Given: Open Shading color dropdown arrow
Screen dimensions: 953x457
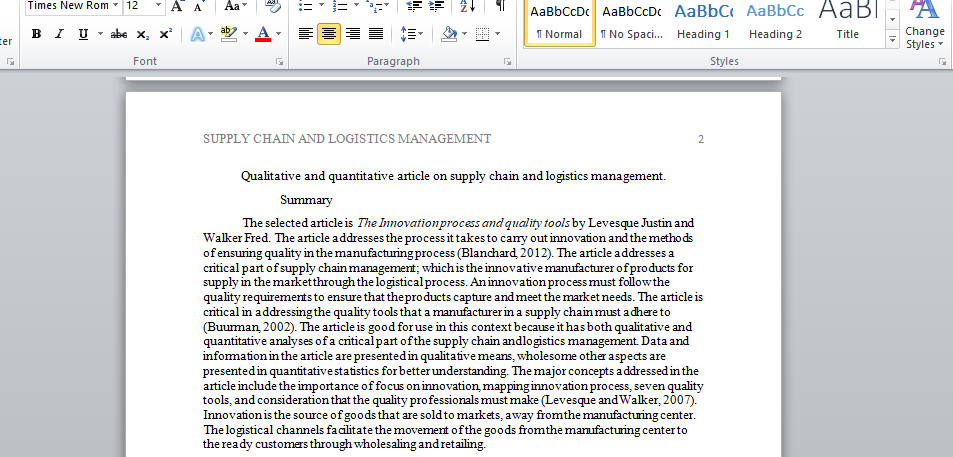Looking at the screenshot, I should click(464, 34).
